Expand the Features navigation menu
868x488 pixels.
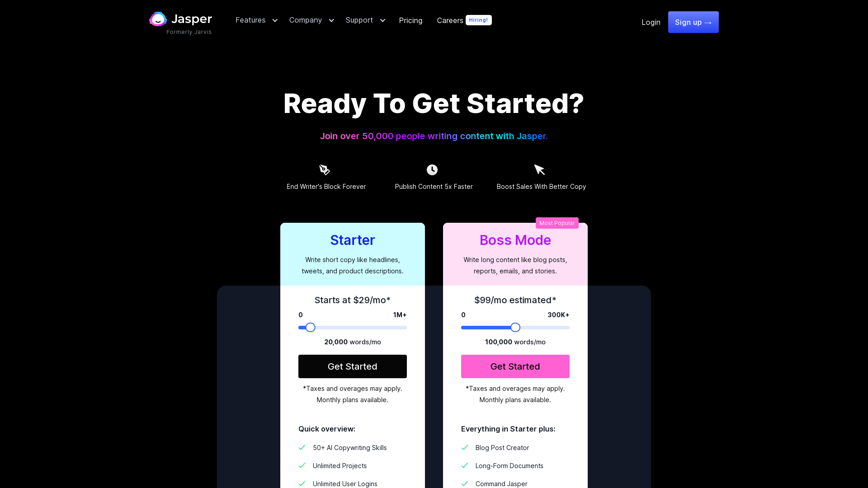[x=256, y=20]
